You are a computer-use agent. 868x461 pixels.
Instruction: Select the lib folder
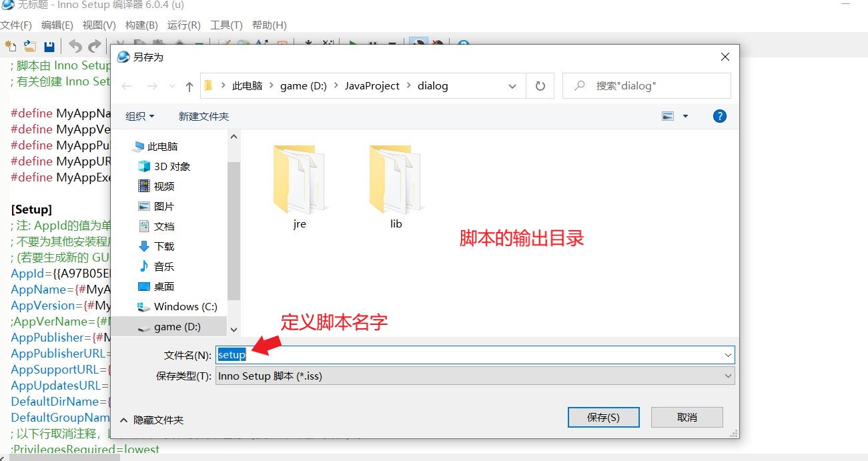click(x=396, y=187)
